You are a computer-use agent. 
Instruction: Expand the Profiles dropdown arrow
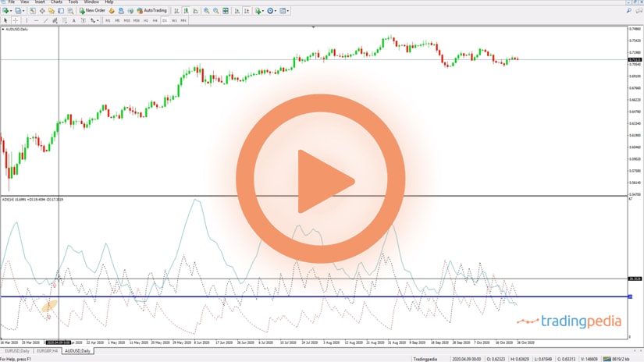coord(23,11)
